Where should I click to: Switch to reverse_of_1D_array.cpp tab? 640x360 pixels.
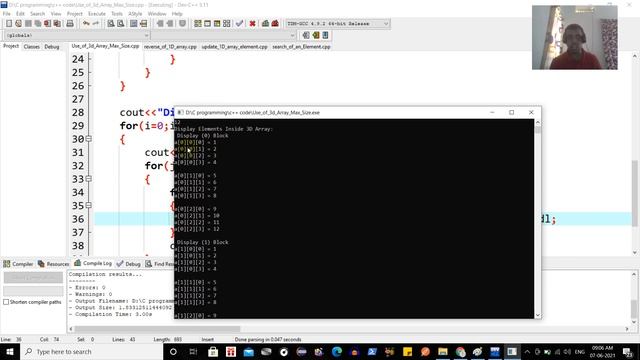(x=170, y=47)
